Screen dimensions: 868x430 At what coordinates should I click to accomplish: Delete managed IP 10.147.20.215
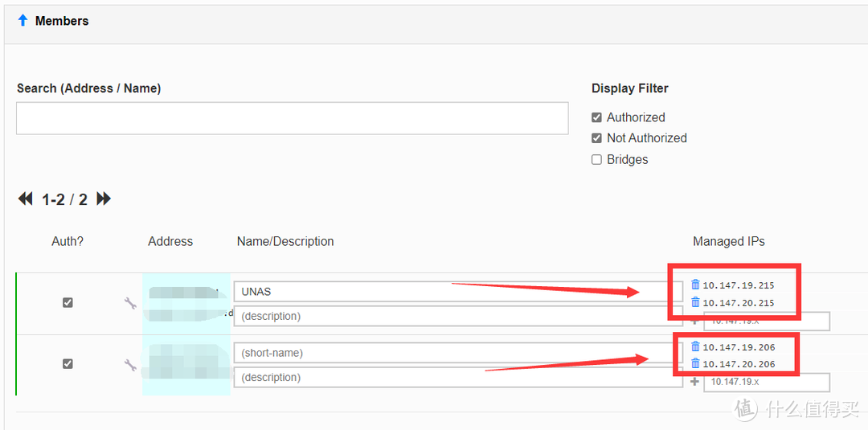click(x=695, y=302)
